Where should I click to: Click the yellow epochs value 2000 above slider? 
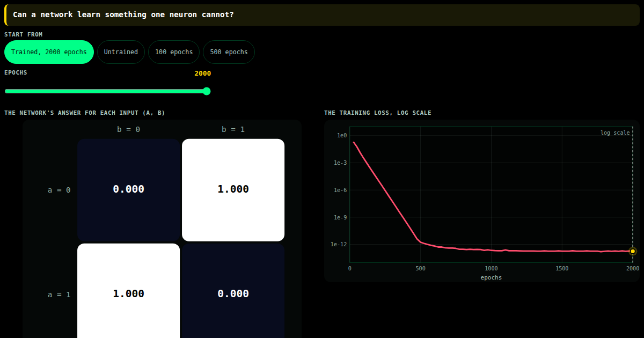(x=203, y=74)
